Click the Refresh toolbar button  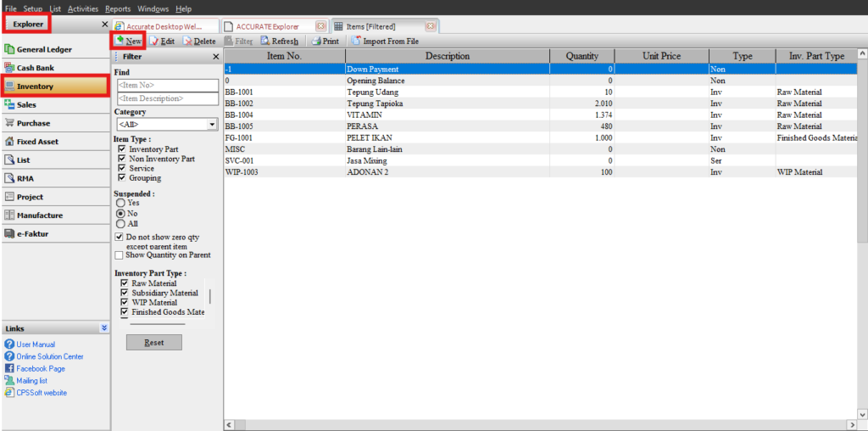pos(280,42)
